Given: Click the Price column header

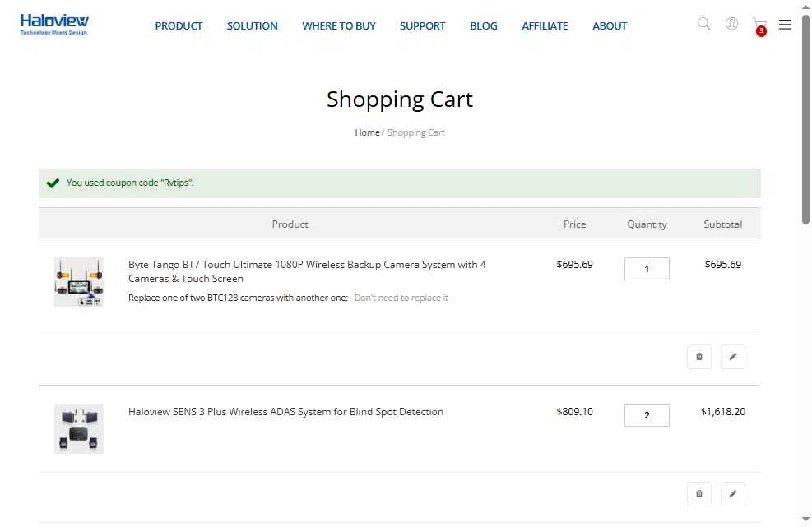Looking at the screenshot, I should click(575, 224).
